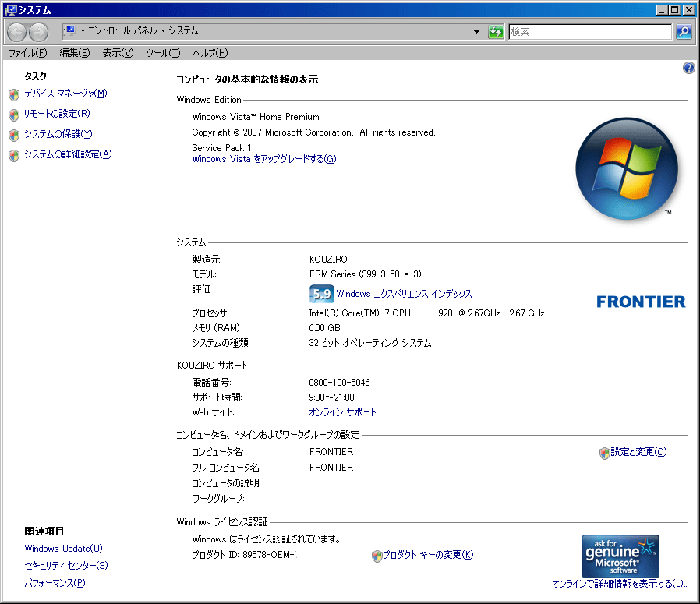
Task: Open システムの詳細設定(A) link
Action: coord(68,154)
